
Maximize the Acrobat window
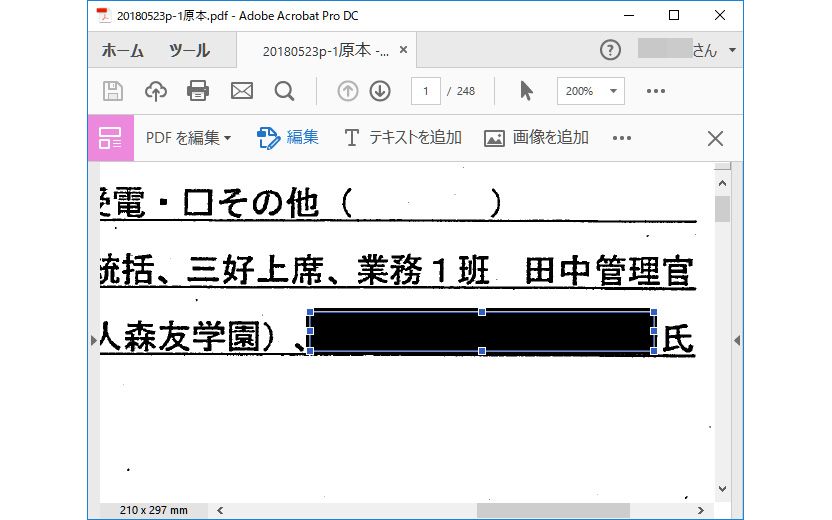pyautogui.click(x=674, y=15)
